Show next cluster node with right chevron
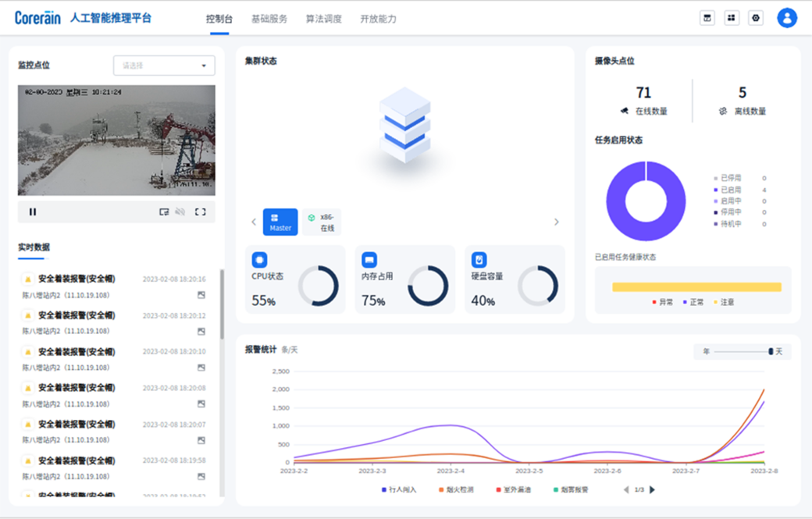812x519 pixels. tap(556, 222)
